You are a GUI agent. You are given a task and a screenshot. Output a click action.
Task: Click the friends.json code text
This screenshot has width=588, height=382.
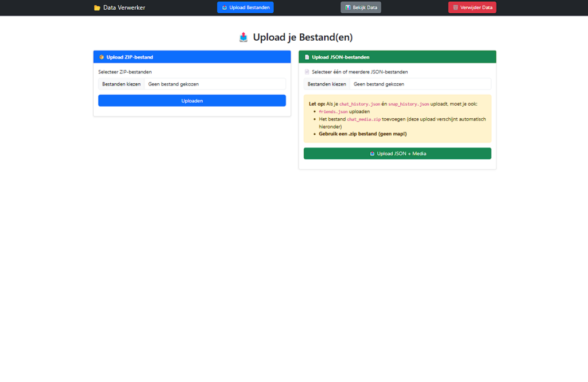(333, 112)
